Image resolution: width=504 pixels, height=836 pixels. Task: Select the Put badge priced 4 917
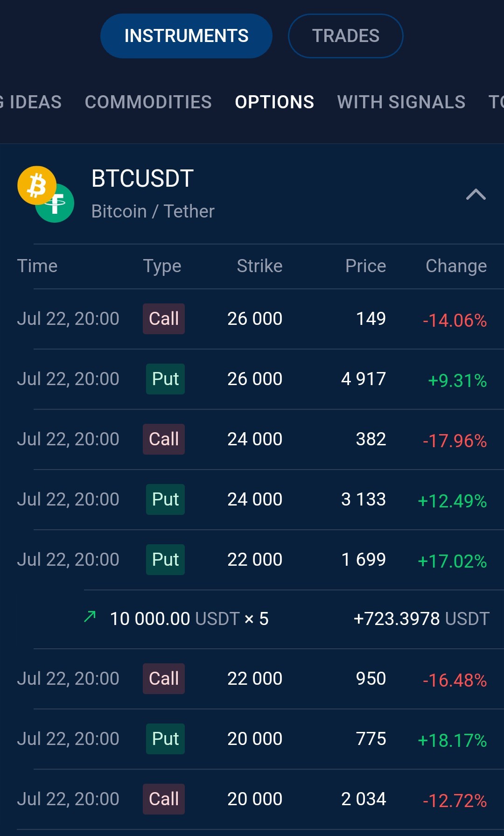click(165, 379)
